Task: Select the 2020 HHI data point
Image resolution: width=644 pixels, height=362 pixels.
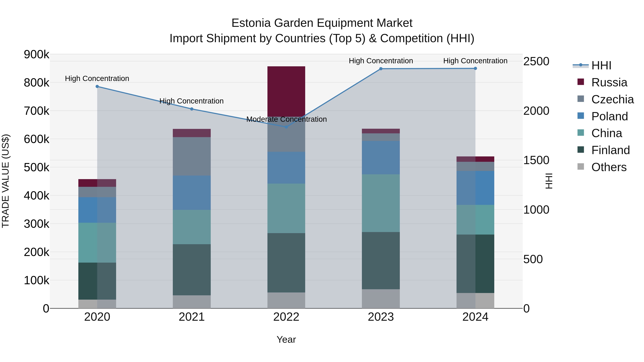Action: pos(97,87)
